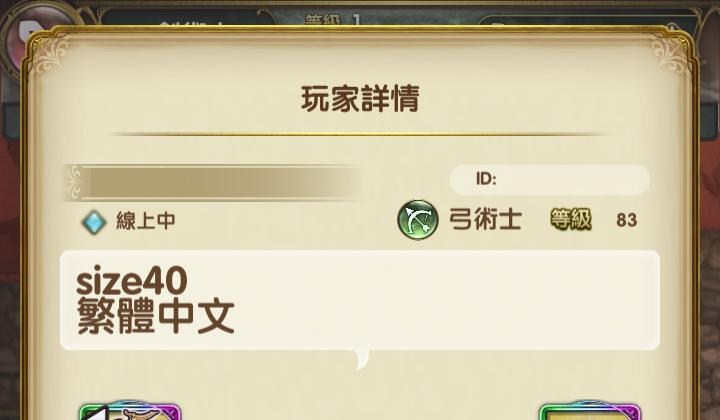This screenshot has width=720, height=420.
Task: Click the 玩家詳情 dialog title
Action: tap(360, 99)
